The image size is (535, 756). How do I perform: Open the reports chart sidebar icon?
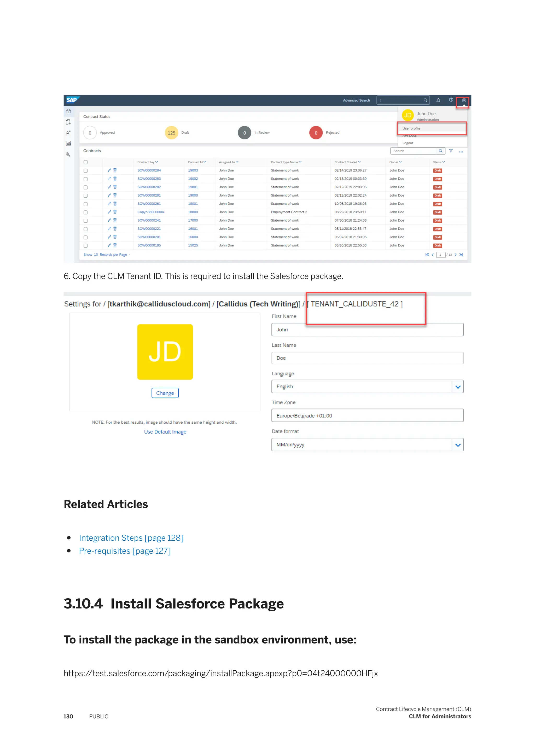[x=68, y=144]
